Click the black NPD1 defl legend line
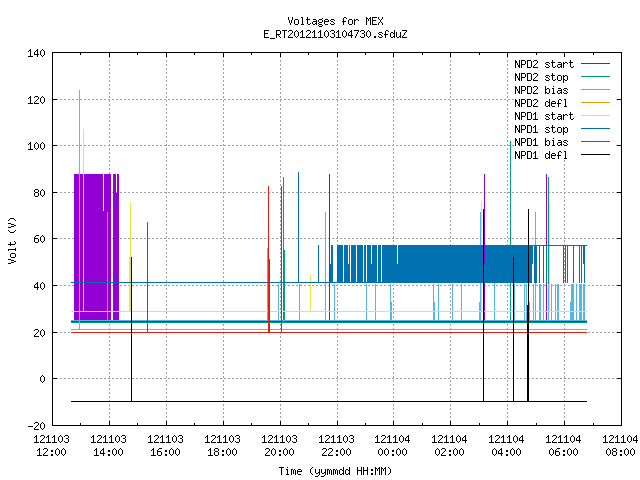Screen dimensions: 640x480 click(595, 155)
